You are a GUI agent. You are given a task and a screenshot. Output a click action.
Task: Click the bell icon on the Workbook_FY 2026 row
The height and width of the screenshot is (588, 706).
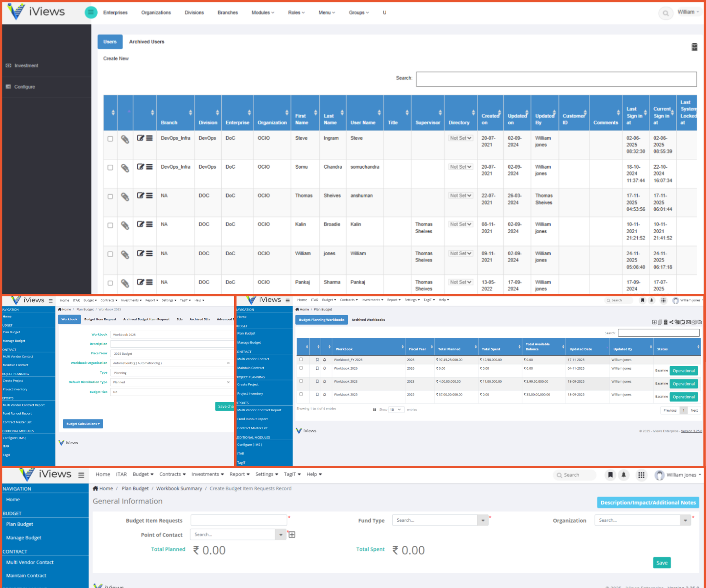324,359
